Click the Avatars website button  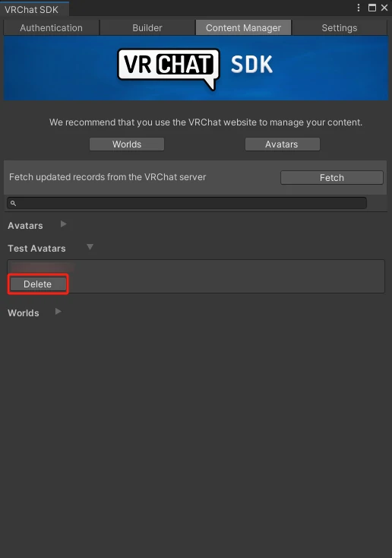pos(283,144)
